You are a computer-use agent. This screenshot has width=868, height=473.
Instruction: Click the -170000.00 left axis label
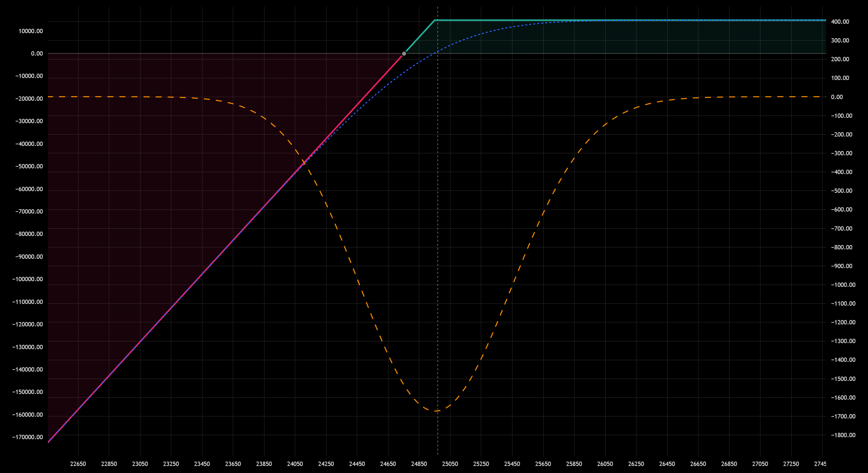[x=27, y=437]
